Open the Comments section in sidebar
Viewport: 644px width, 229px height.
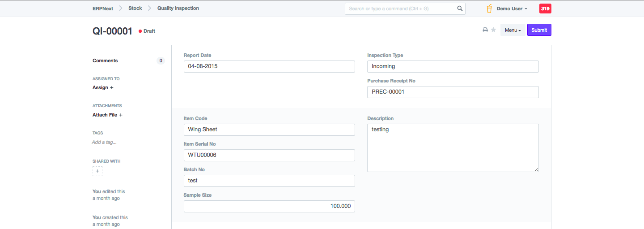[105, 60]
